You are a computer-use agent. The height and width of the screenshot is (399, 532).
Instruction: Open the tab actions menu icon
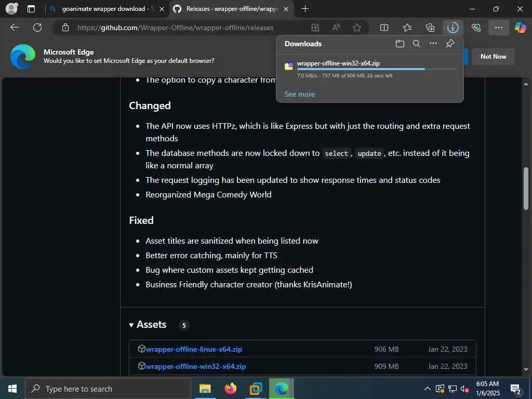(31, 9)
